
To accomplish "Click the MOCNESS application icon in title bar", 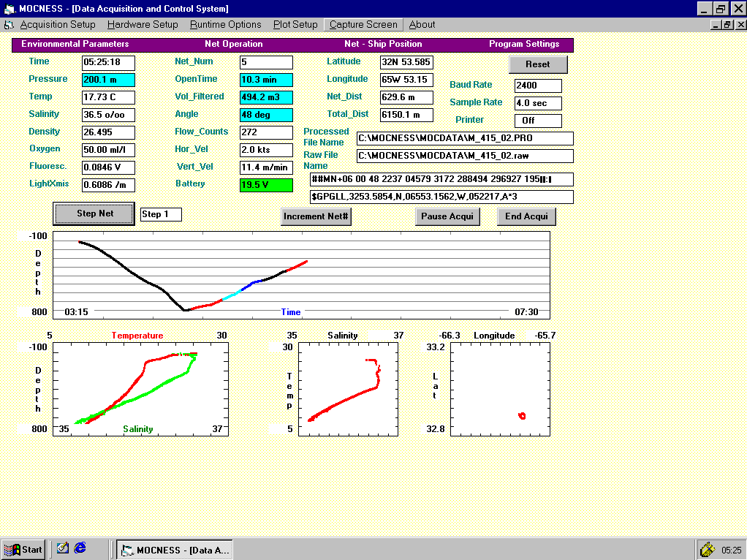I will [x=9, y=9].
